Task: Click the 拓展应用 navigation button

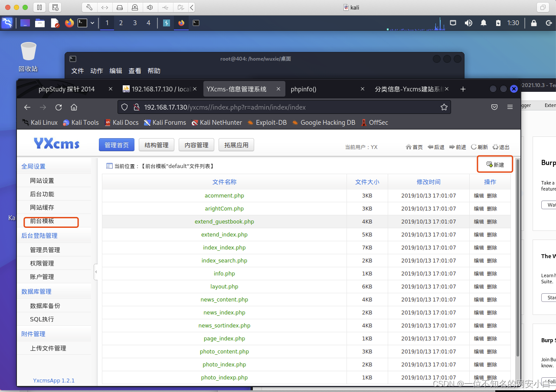Action: 236,145
